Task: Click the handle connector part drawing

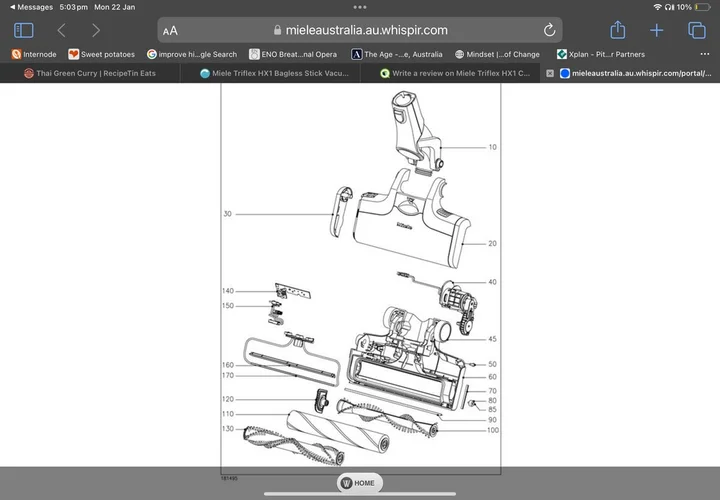Action: click(416, 133)
